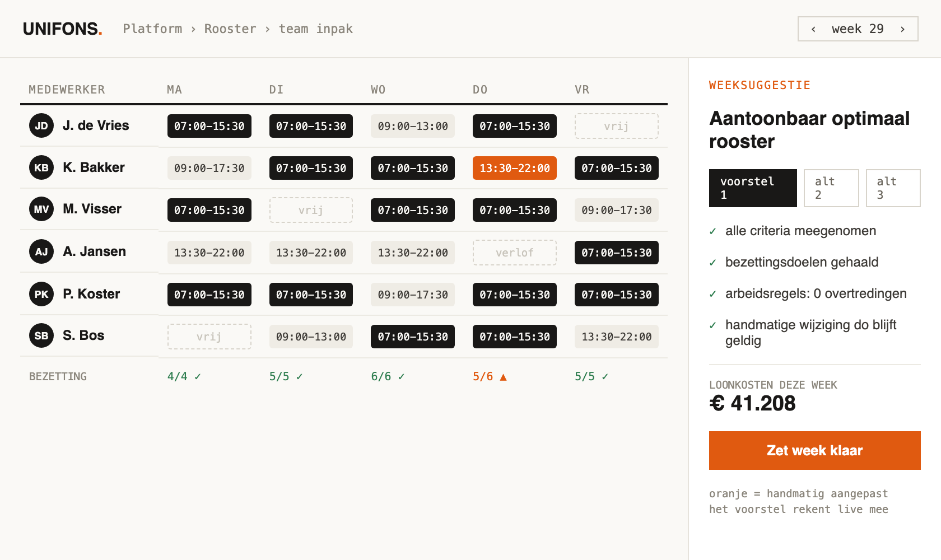The width and height of the screenshot is (941, 560).
Task: Select M. Visser Friday 09:00–17:30 shift
Action: point(617,210)
